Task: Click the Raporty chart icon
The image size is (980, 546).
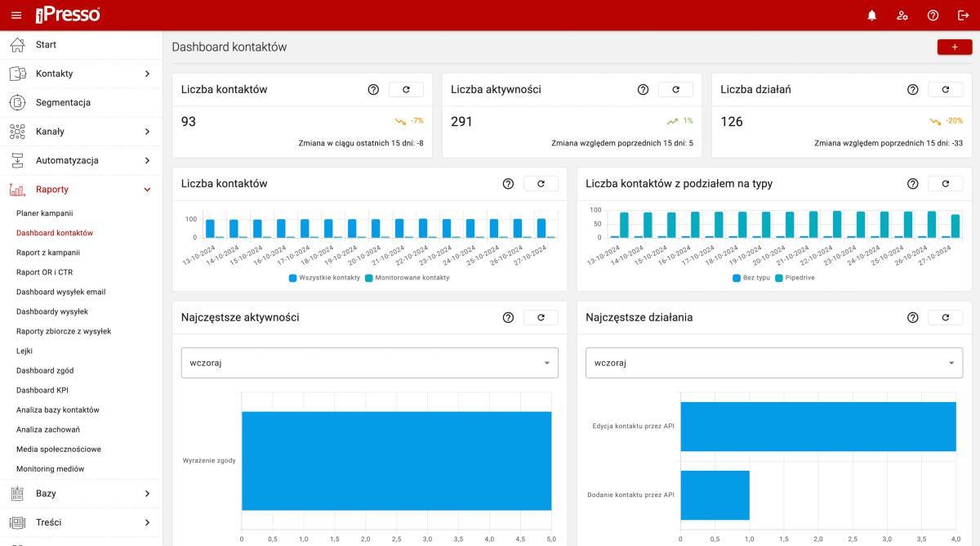Action: (17, 190)
